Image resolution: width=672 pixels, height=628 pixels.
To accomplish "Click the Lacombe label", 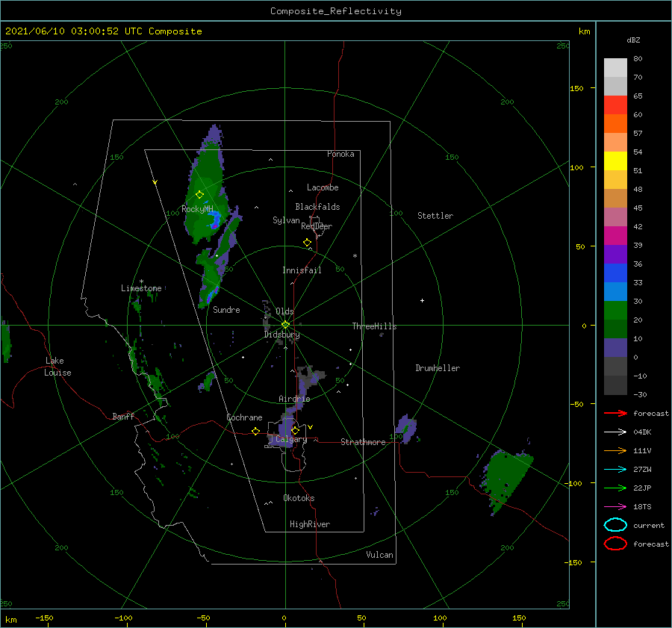I will pos(323,187).
